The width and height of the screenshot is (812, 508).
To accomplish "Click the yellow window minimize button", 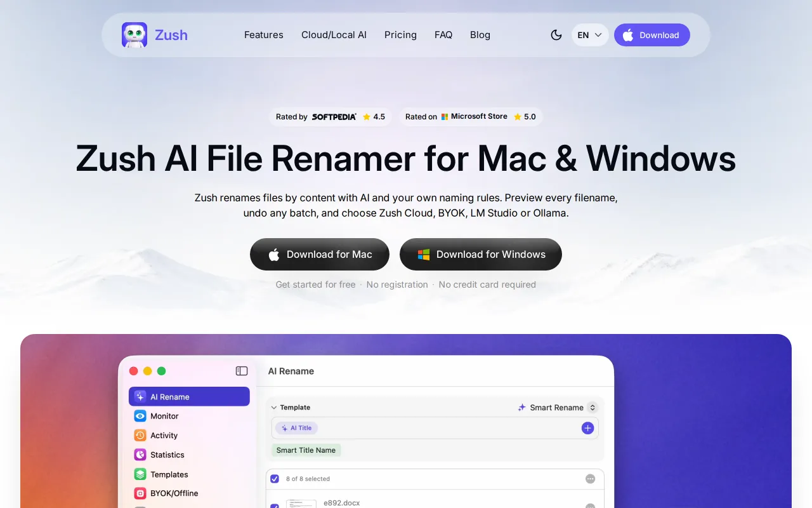I will [x=147, y=371].
